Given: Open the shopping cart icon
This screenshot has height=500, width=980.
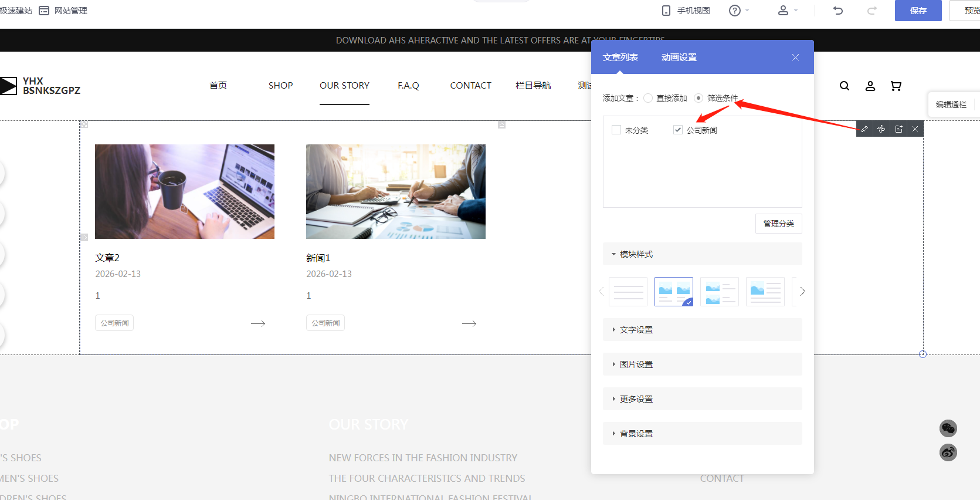Looking at the screenshot, I should point(896,86).
